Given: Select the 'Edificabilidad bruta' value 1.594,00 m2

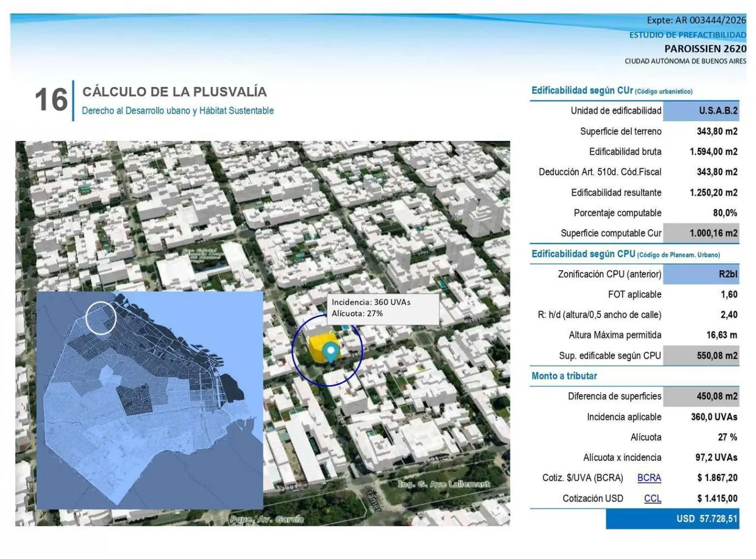Looking at the screenshot, I should pyautogui.click(x=714, y=152).
